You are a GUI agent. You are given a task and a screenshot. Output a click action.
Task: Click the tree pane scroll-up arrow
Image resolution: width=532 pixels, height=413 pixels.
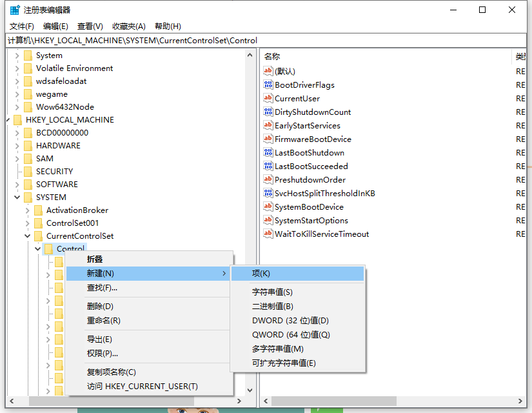[250, 55]
